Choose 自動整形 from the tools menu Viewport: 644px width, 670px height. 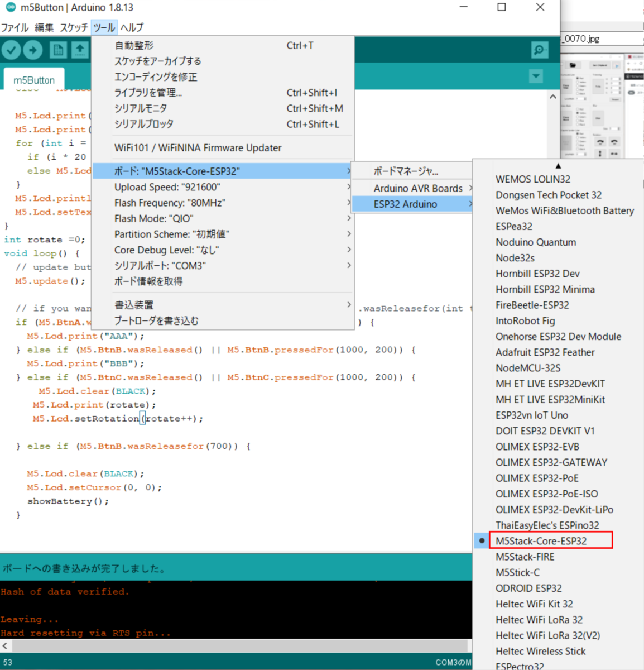point(223,46)
